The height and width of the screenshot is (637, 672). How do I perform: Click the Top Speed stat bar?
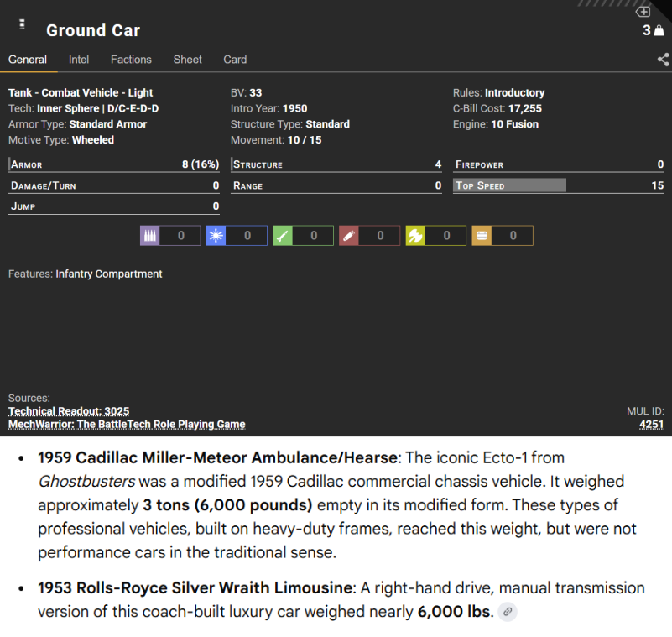(x=559, y=185)
